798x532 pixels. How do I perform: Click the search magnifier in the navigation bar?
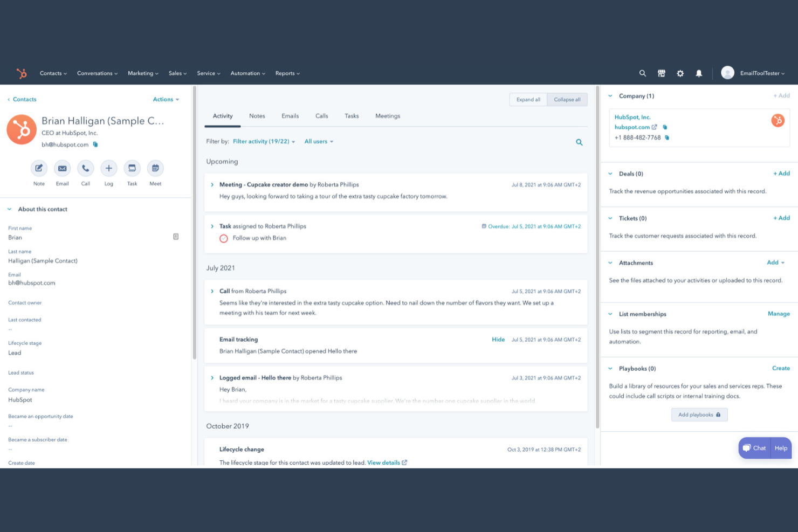642,73
